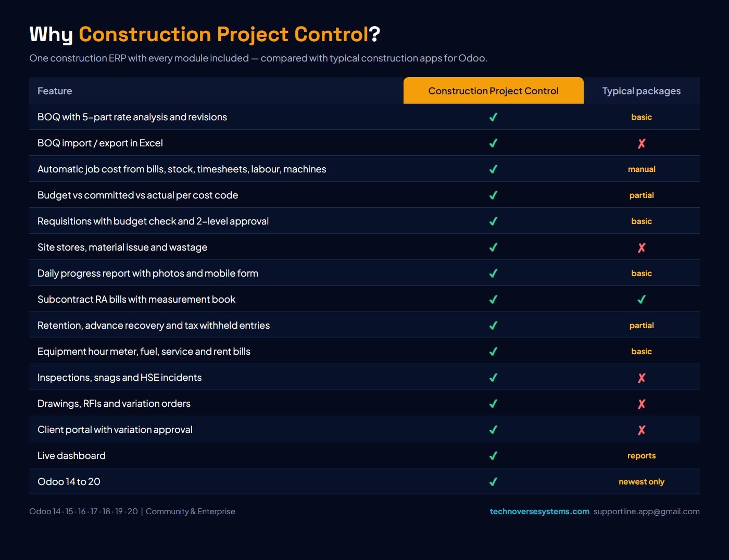Image resolution: width=729 pixels, height=560 pixels.
Task: Click the red X for Client portal with variation approval
Action: pos(642,430)
